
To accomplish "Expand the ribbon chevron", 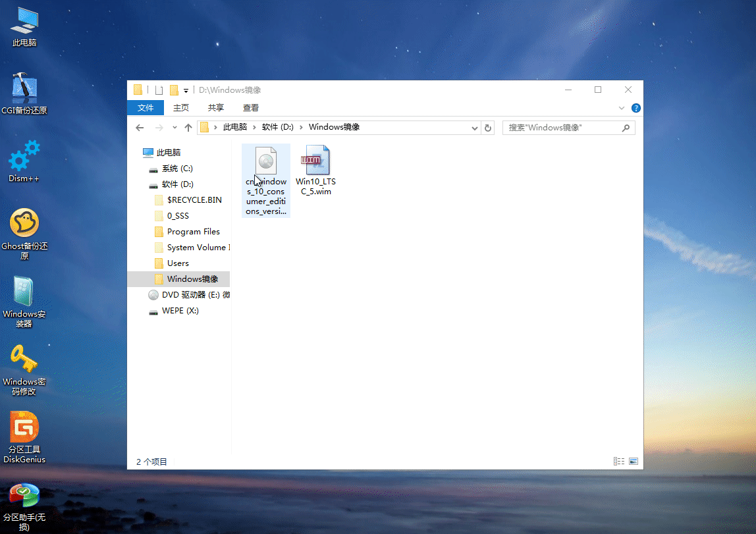I will pyautogui.click(x=622, y=108).
